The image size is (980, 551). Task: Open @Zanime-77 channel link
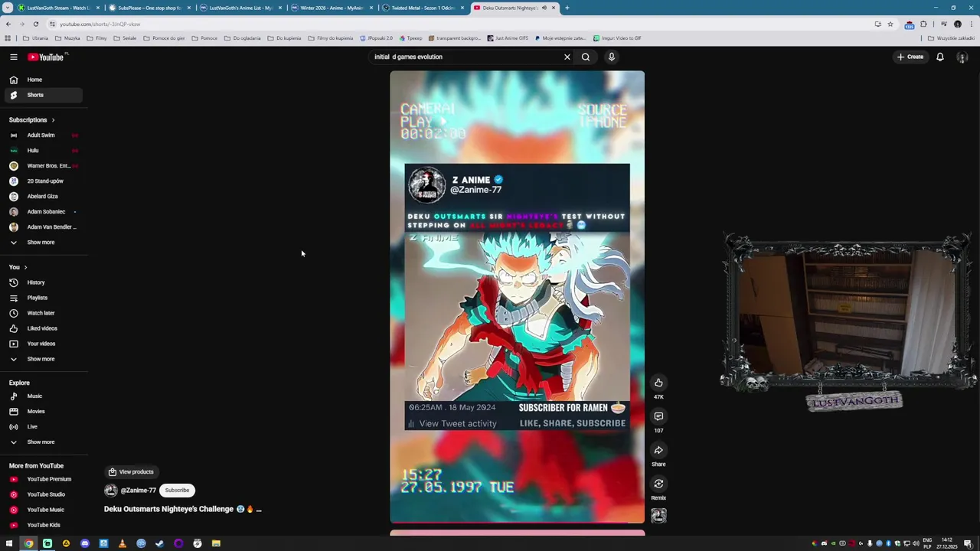[x=139, y=491]
